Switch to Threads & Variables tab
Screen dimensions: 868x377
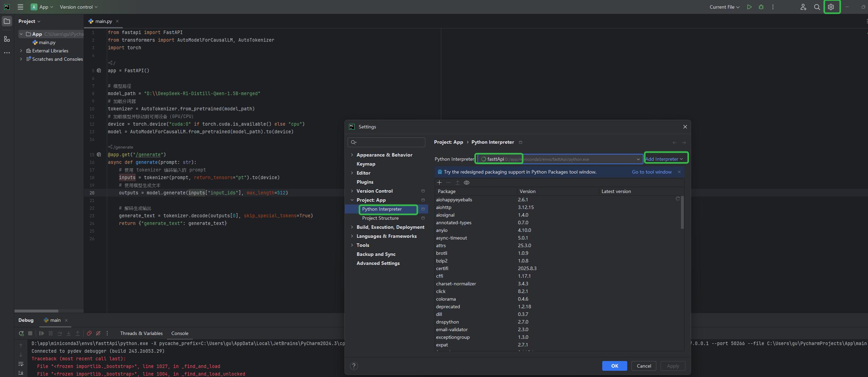point(141,333)
